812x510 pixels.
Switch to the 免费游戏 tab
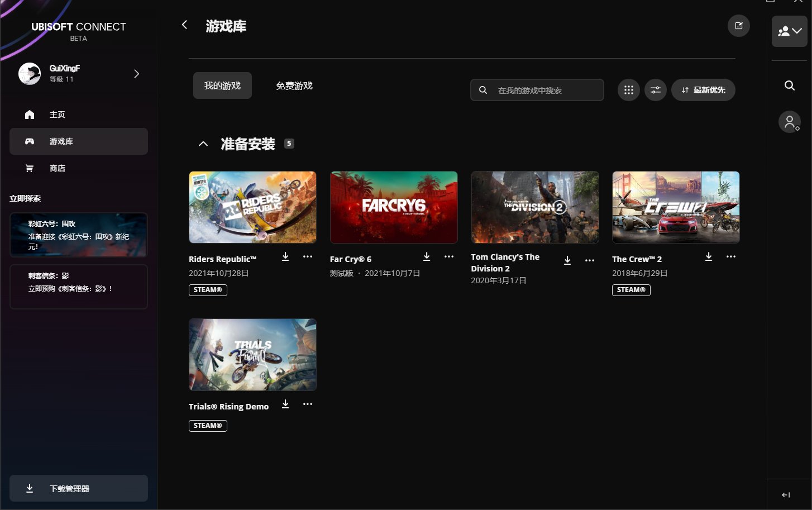tap(293, 85)
